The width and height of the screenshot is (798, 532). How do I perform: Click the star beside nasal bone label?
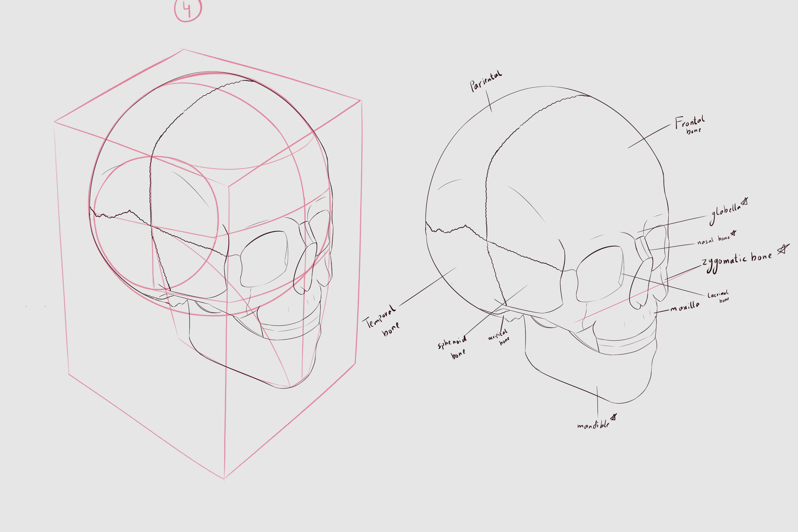(x=734, y=233)
